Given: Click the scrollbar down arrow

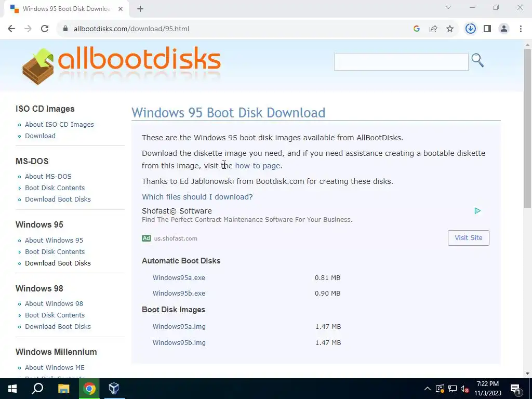Looking at the screenshot, I should [527, 374].
